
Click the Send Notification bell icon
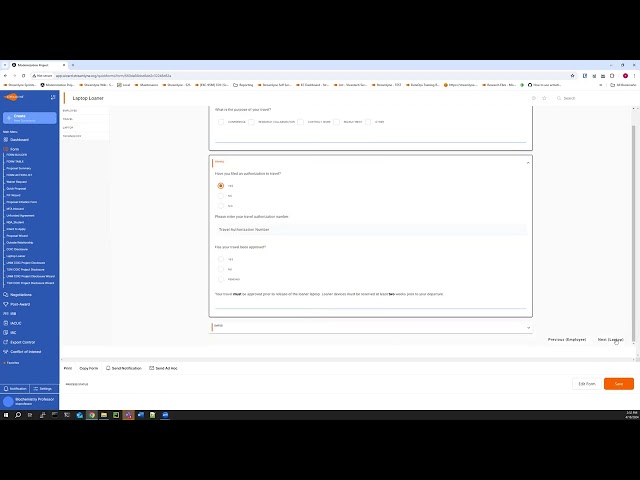tap(108, 368)
